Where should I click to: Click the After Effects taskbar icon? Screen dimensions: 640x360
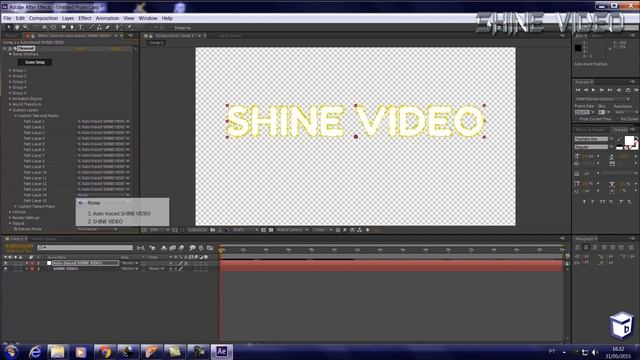coord(221,351)
